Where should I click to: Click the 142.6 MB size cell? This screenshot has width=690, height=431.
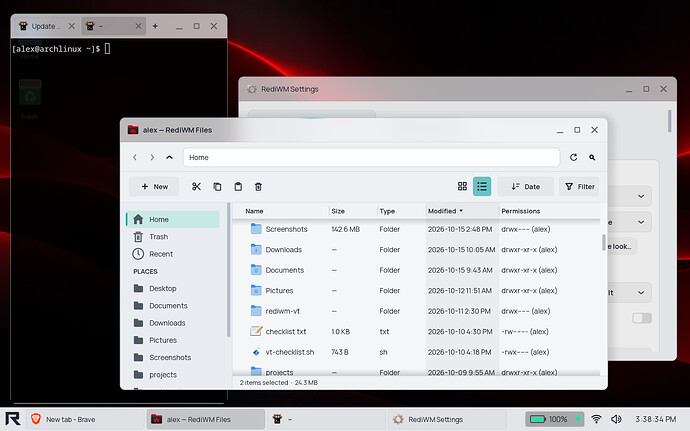(345, 229)
